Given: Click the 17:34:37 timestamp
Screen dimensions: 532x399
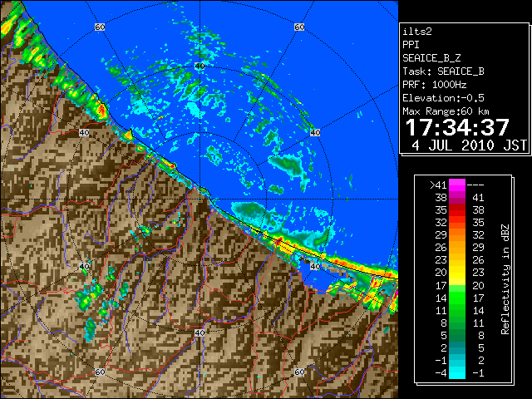Looking at the screenshot, I should 457,127.
